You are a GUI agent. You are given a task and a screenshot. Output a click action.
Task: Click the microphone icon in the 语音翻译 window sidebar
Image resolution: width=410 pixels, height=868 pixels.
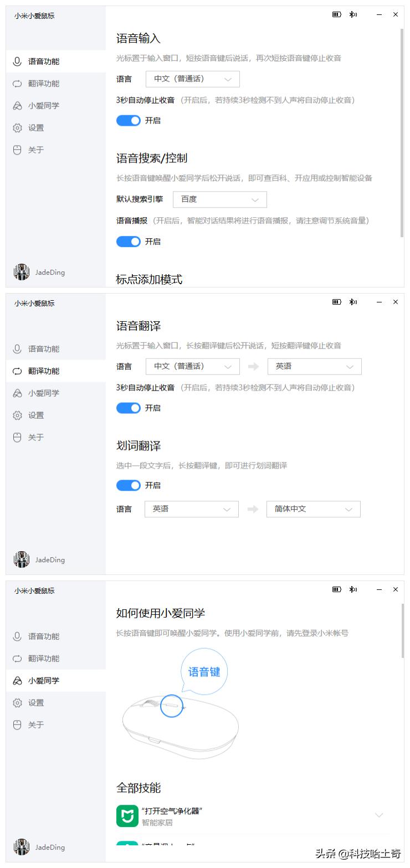click(17, 349)
